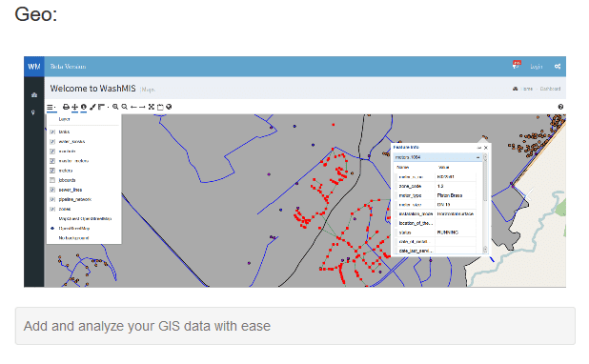
Task: Collapse the layers menu dropdown button
Action: tap(51, 108)
